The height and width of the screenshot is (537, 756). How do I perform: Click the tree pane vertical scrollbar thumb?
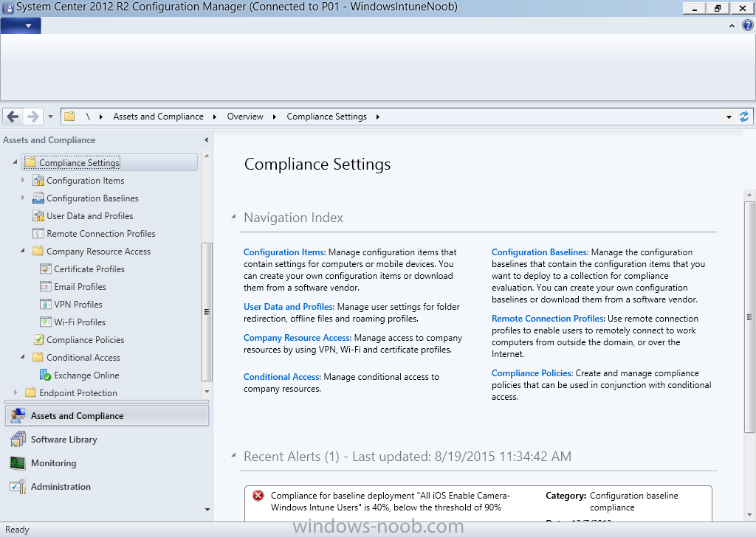coord(207,312)
